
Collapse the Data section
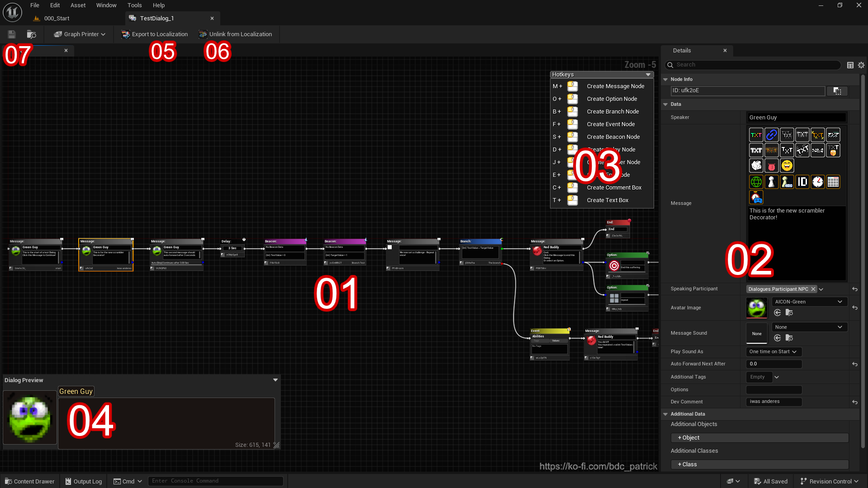665,104
